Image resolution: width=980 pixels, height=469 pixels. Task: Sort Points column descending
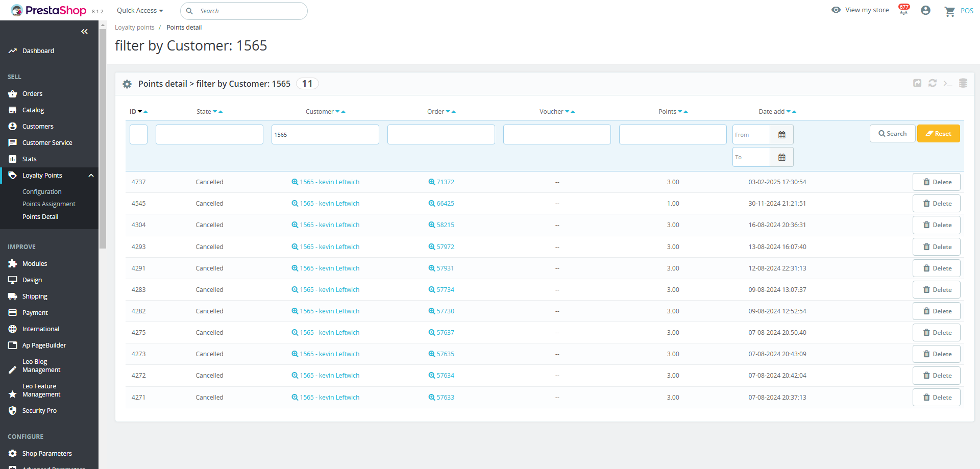(680, 112)
